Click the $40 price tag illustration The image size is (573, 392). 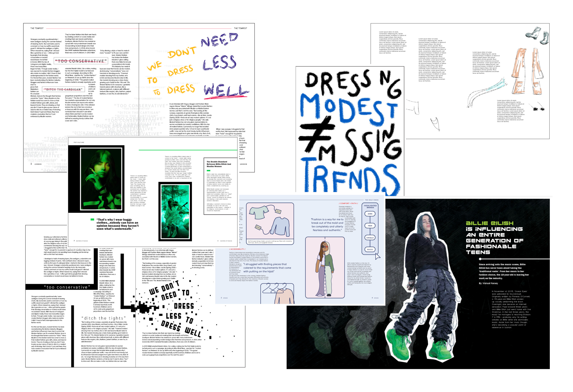(258, 227)
